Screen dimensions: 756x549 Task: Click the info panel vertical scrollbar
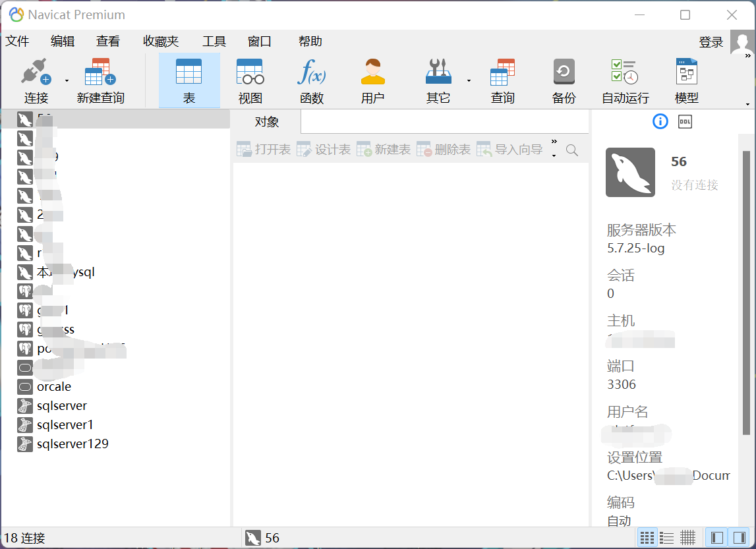click(746, 293)
